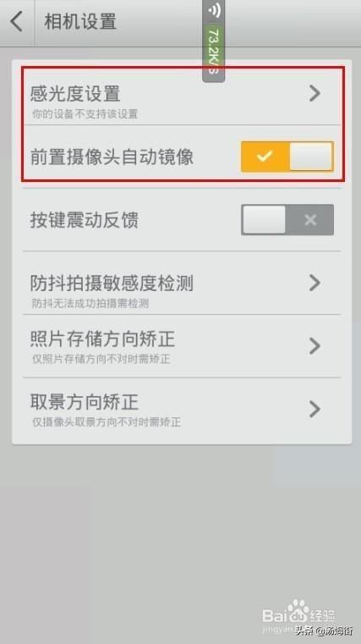Image resolution: width=361 pixels, height=644 pixels.
Task: Tap the back arrow icon
Action: pyautogui.click(x=17, y=21)
